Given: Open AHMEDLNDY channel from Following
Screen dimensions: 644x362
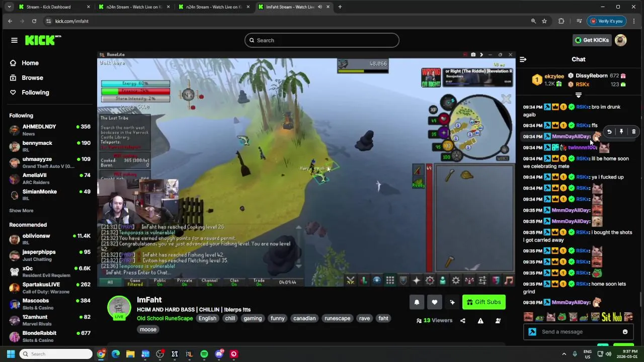Looking at the screenshot, I should tap(49, 130).
